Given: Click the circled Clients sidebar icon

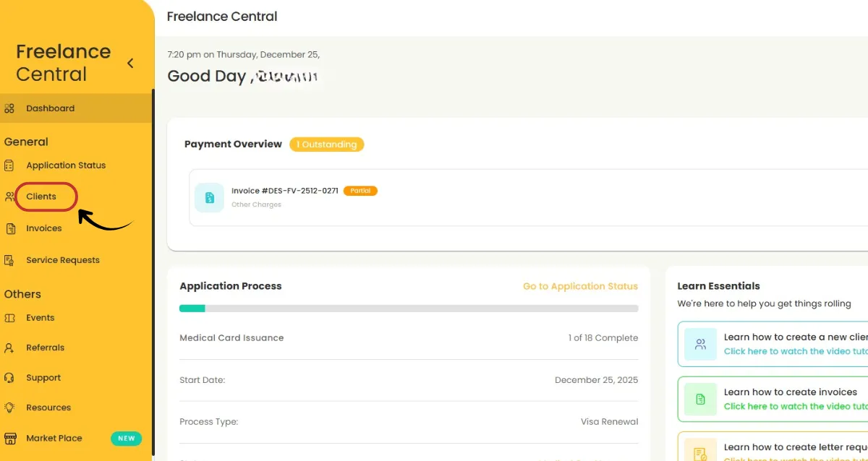Looking at the screenshot, I should tap(9, 196).
